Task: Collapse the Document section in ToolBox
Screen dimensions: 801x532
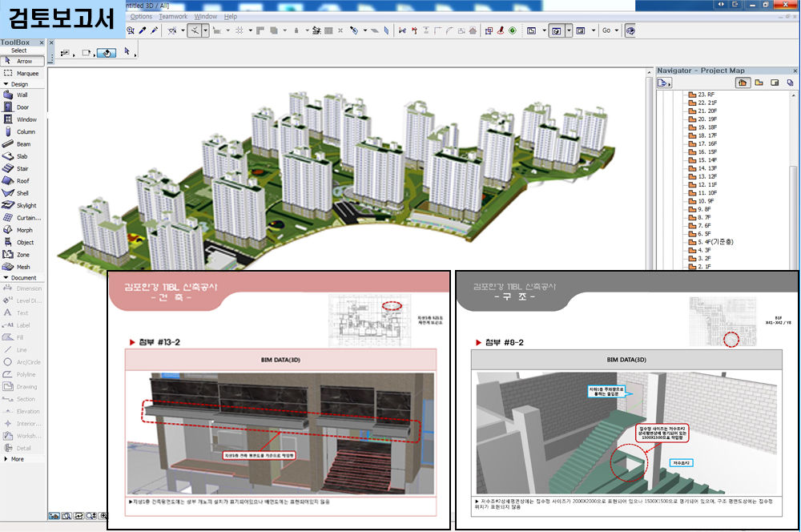Action: pos(6,278)
